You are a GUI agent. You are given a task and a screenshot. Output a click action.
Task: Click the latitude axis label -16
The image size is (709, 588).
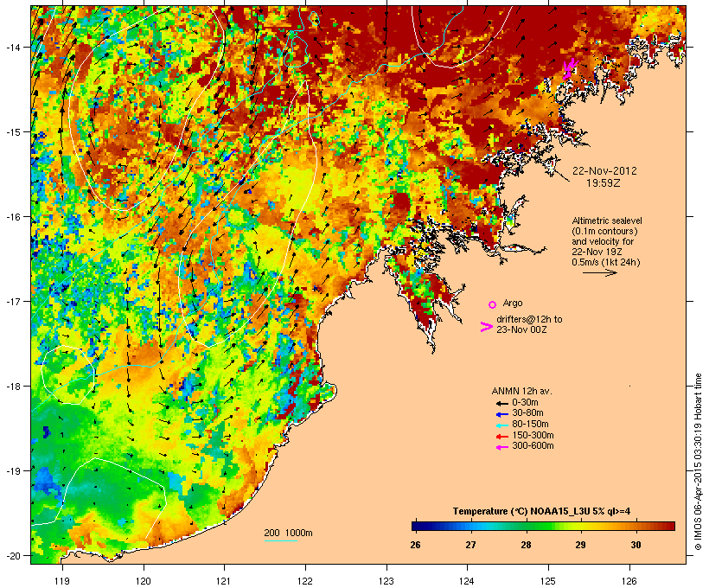click(x=12, y=217)
